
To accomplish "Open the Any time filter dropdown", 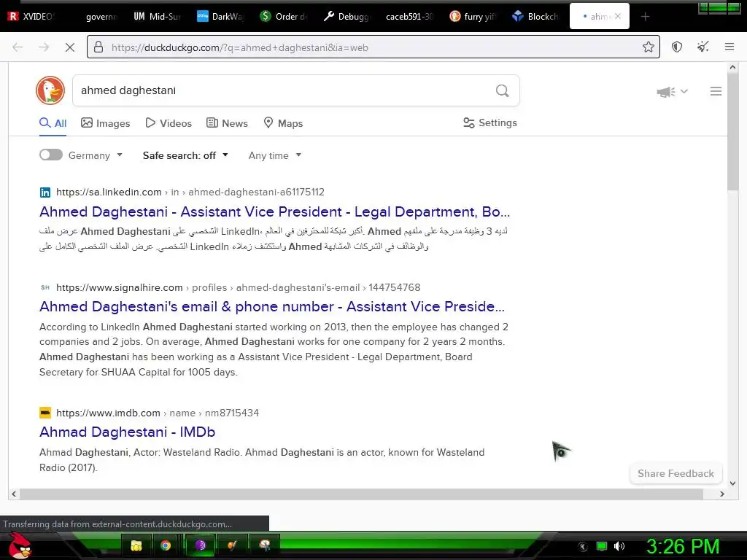I will [x=275, y=155].
